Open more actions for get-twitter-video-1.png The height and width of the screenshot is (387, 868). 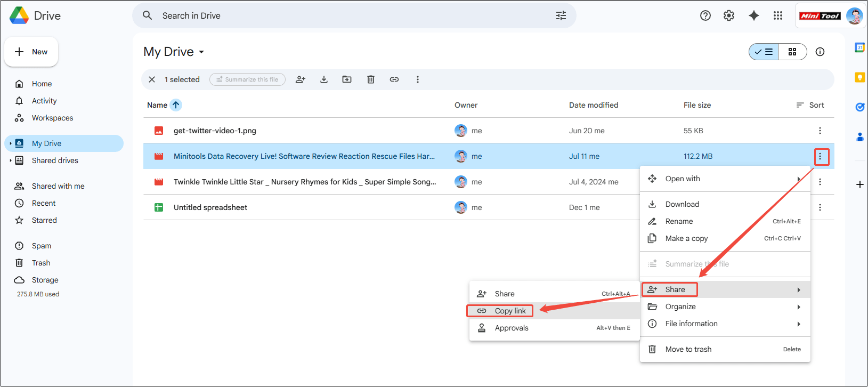(x=820, y=131)
